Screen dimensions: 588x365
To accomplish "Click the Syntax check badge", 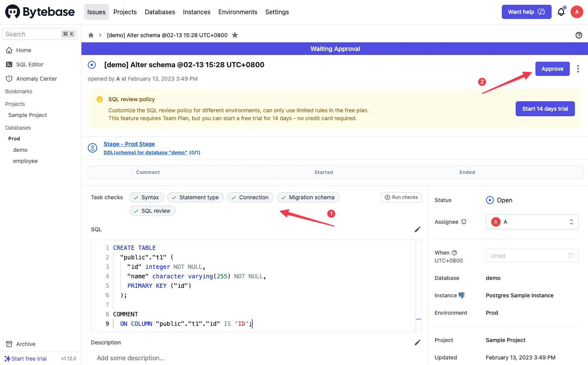I will [147, 197].
